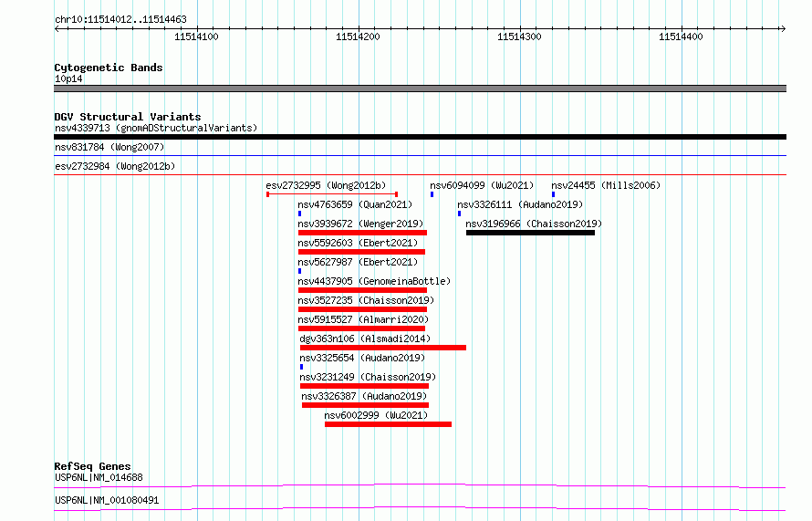Click the RefSeq Genes track title
Image resolution: width=812 pixels, height=521 pixels.
click(92, 466)
